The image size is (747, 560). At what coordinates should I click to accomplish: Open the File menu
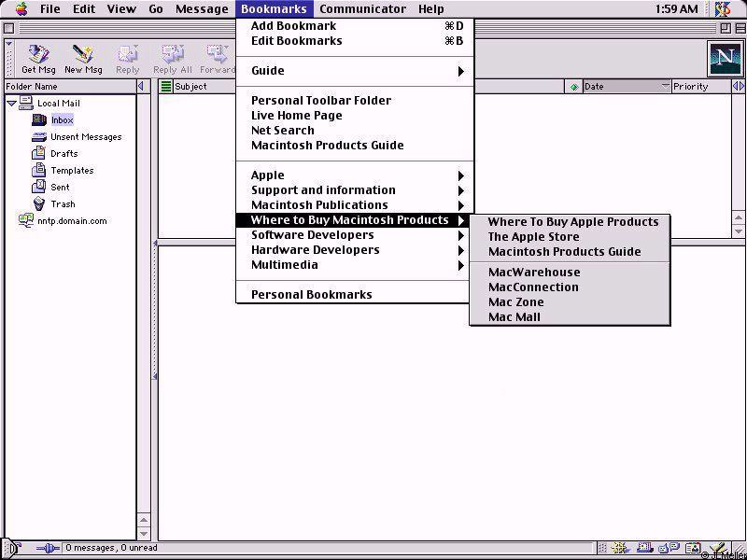pyautogui.click(x=50, y=8)
